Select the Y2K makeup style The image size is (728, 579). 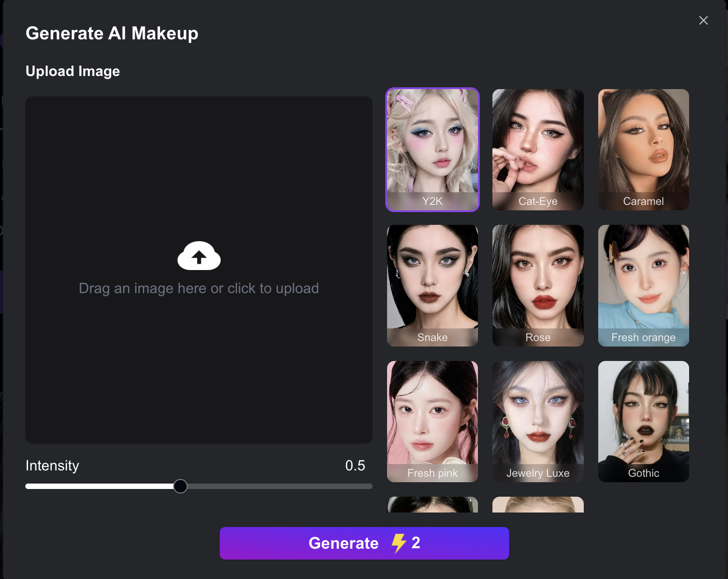[432, 150]
